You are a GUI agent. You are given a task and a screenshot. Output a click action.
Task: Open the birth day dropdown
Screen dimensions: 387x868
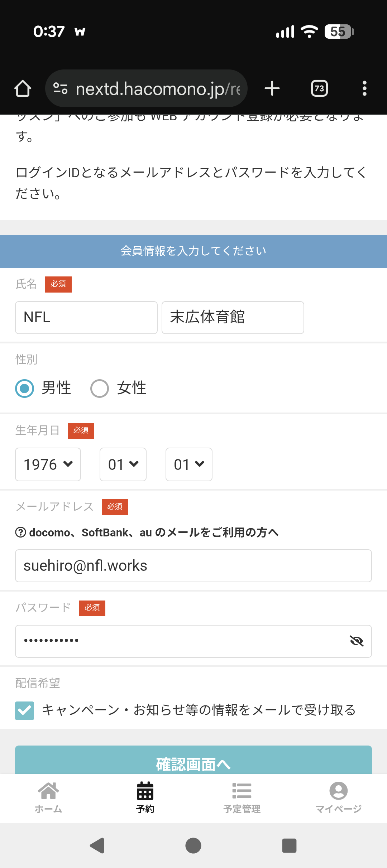pos(189,464)
